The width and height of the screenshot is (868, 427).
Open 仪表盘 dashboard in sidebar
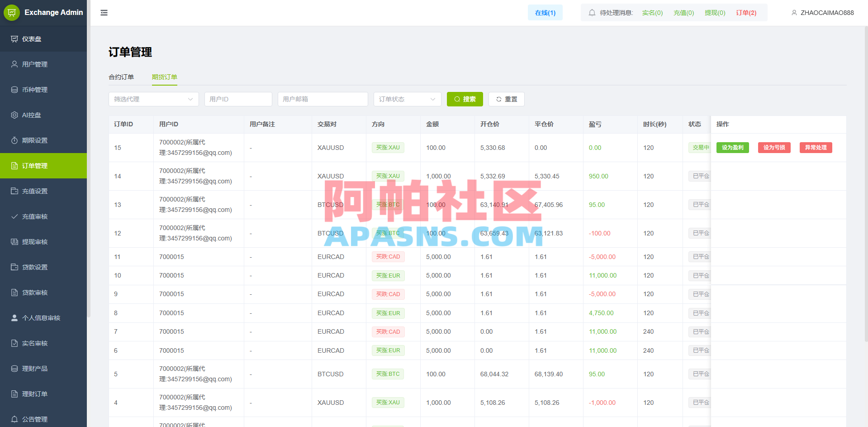pyautogui.click(x=43, y=39)
